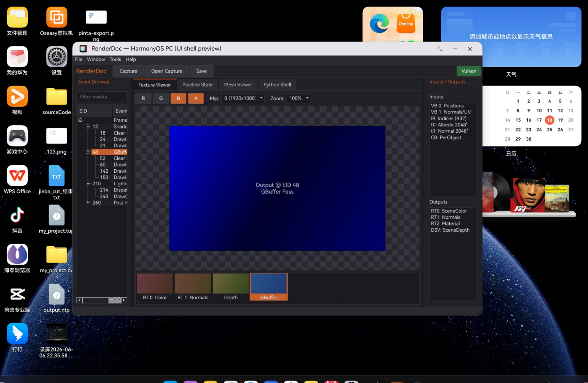The image size is (588, 383).
Task: Open the Window menu
Action: [x=96, y=59]
